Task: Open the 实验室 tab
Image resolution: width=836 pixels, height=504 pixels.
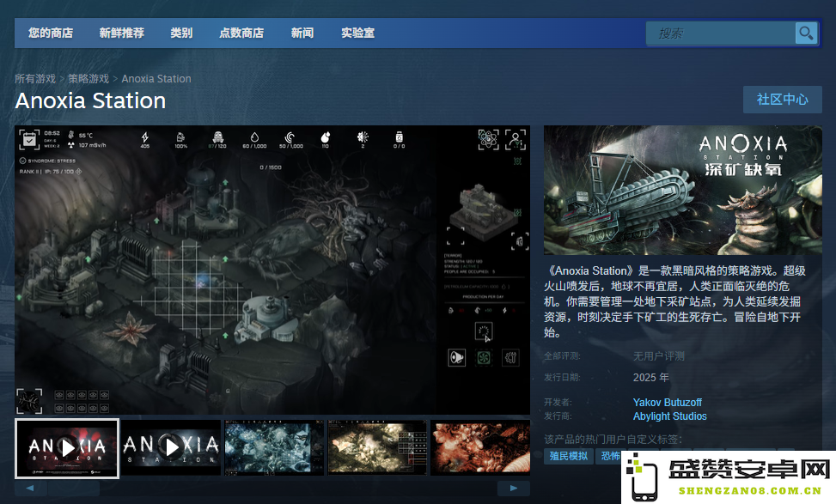Action: (357, 33)
